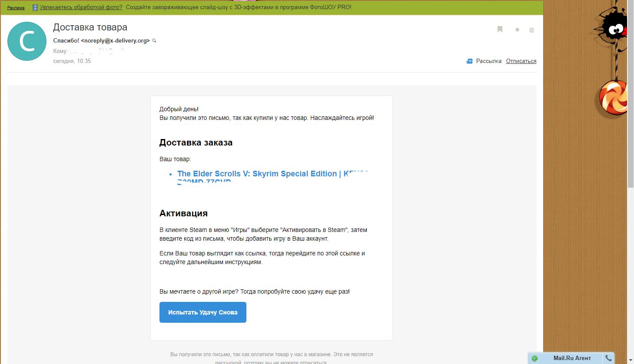The image size is (634, 364).
Task: Toggle the read/unread dot marker
Action: point(517,30)
